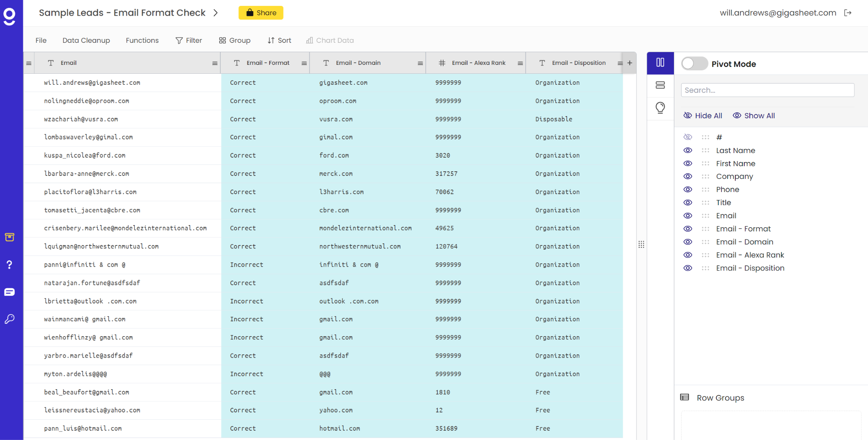Click the lightbulb suggestions icon
The image size is (868, 440).
tap(660, 108)
